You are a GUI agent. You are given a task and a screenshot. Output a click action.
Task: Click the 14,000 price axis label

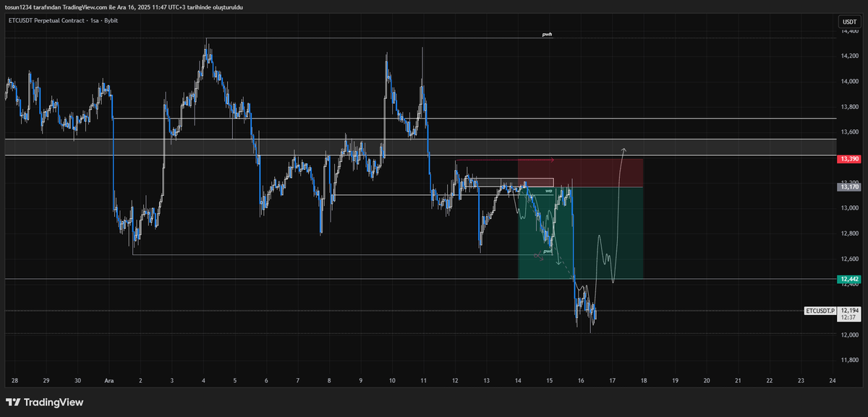848,82
